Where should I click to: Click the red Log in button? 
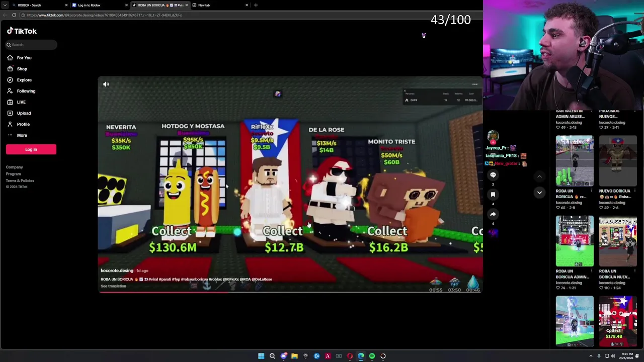pos(31,149)
